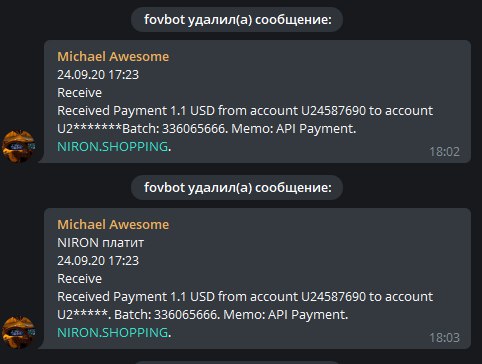Click the 'Receive' line in the first message
This screenshot has width=482, height=364.
coord(79,93)
